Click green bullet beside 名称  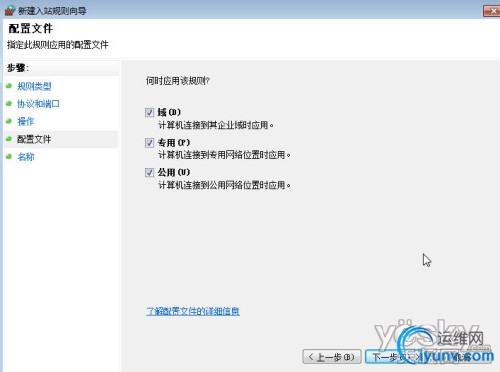click(9, 156)
